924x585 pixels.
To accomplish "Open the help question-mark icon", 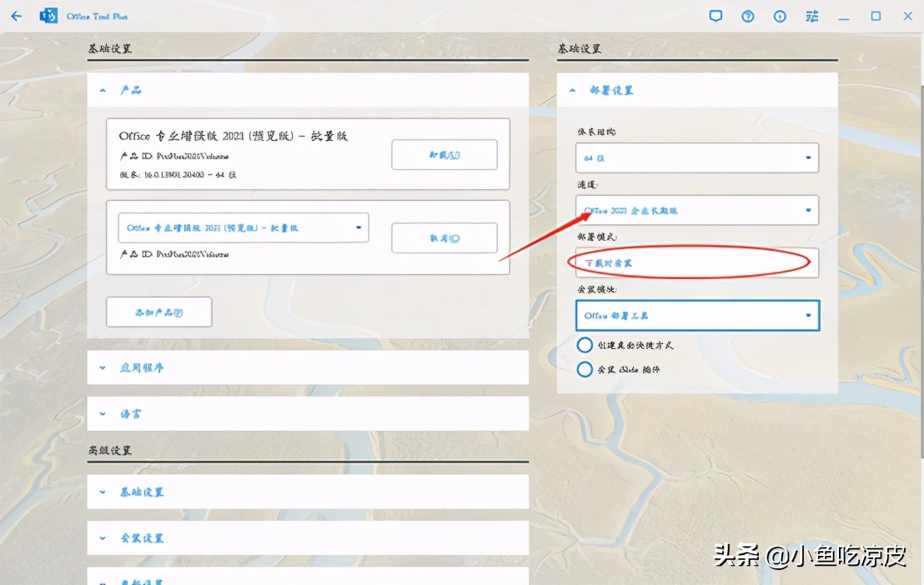I will tap(748, 16).
